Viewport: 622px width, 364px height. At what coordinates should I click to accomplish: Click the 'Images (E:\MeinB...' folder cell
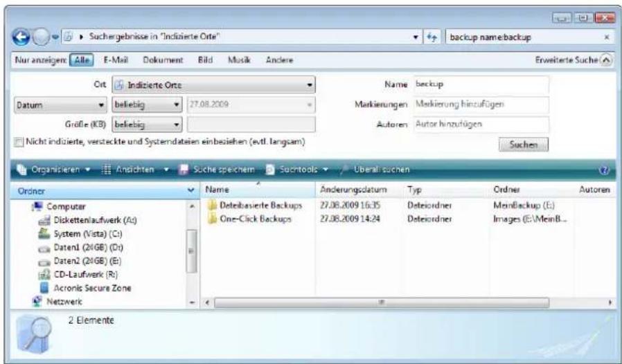point(530,219)
